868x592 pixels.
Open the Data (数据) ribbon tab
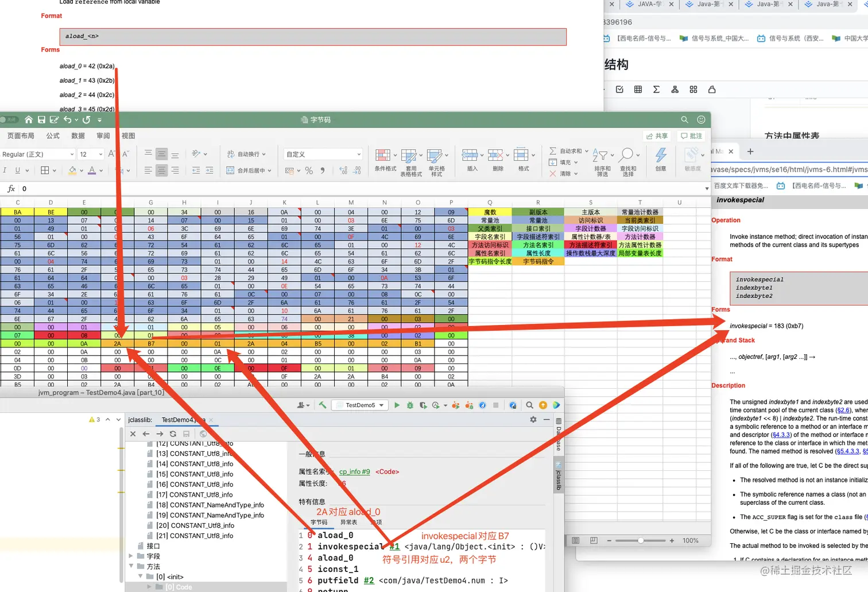click(x=78, y=136)
